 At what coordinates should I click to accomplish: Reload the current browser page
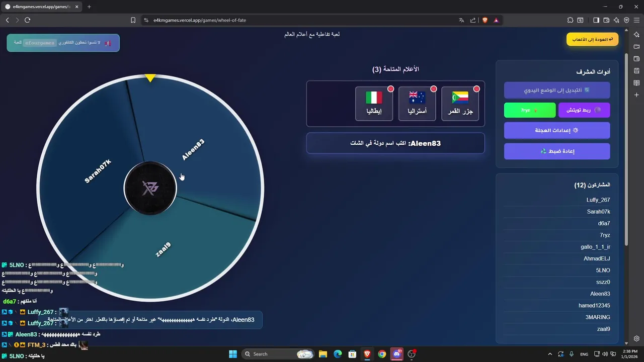point(27,20)
